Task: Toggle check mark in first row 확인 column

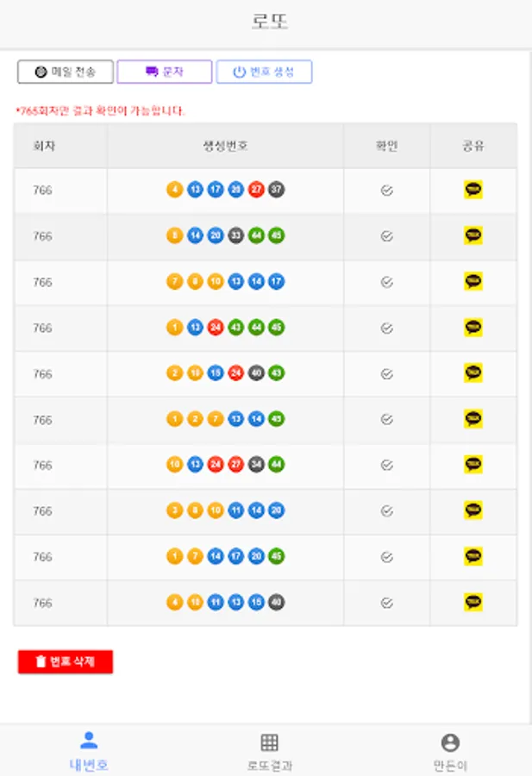Action: click(x=386, y=191)
